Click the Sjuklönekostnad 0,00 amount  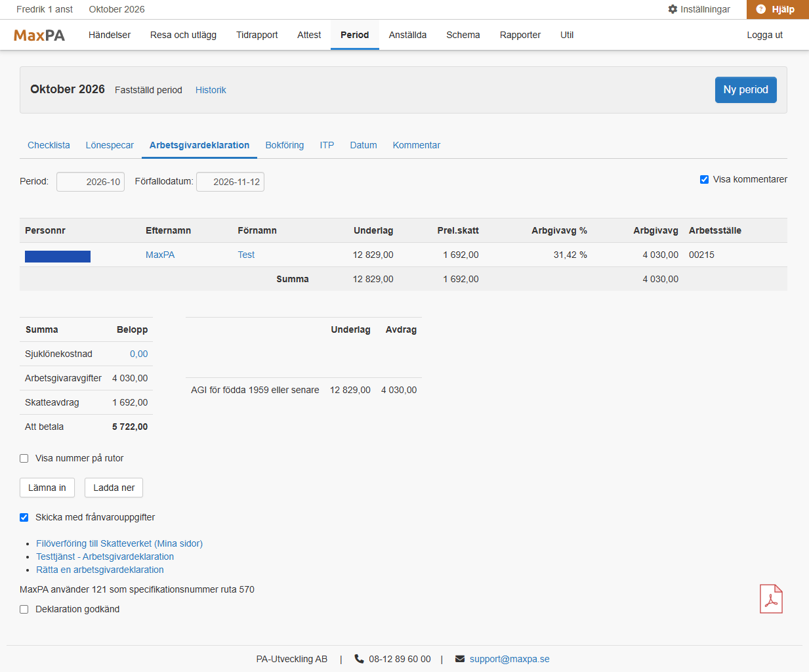click(x=138, y=354)
